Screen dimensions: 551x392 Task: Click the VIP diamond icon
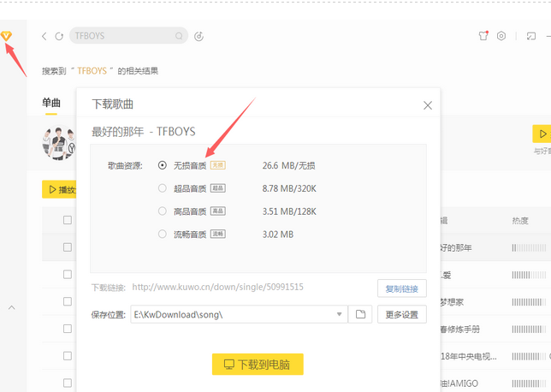tap(6, 35)
